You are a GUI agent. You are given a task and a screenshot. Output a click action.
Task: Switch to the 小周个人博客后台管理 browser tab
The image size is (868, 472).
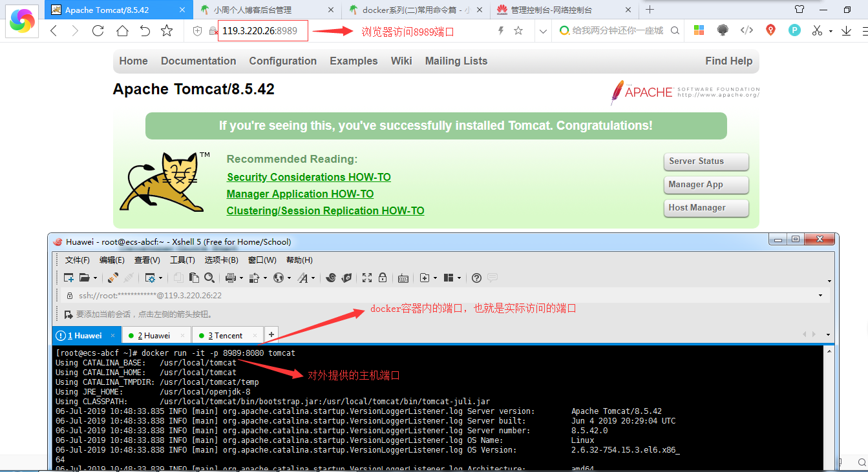tap(266, 10)
